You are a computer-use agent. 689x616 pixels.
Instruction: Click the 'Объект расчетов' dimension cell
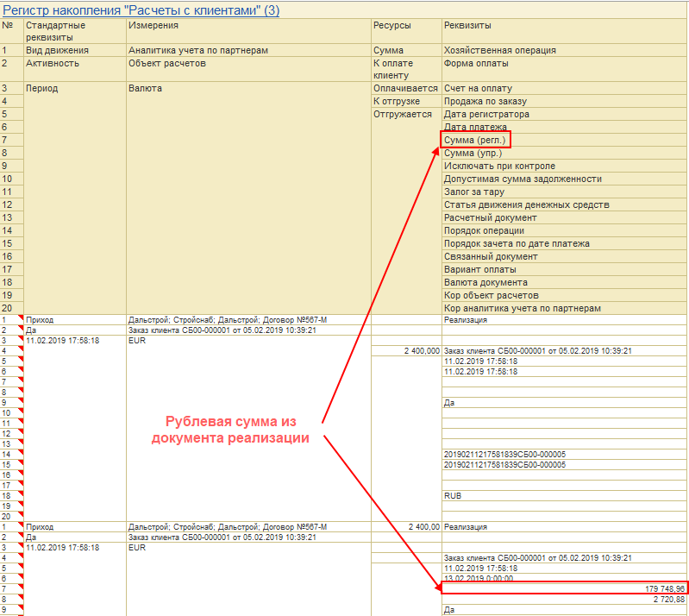(x=248, y=69)
